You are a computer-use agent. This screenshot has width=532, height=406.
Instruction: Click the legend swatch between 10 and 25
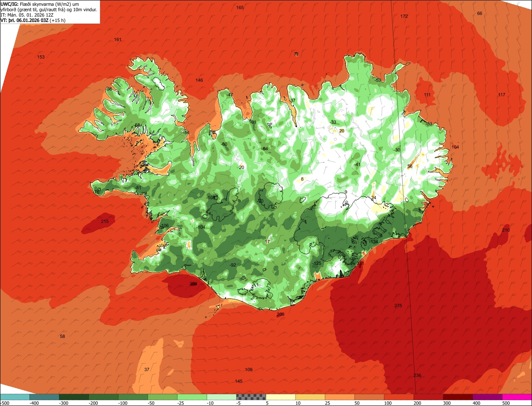310,396
